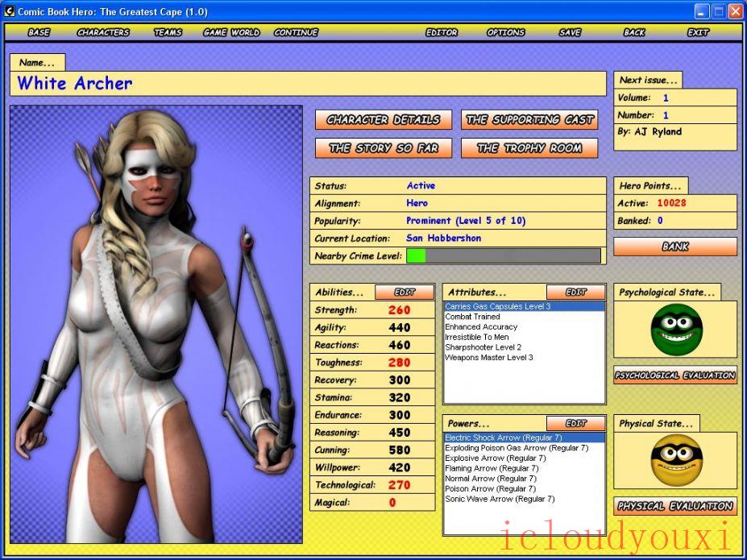This screenshot has height=560, width=747.
Task: Open CHARACTER DETAILS
Action: (384, 119)
